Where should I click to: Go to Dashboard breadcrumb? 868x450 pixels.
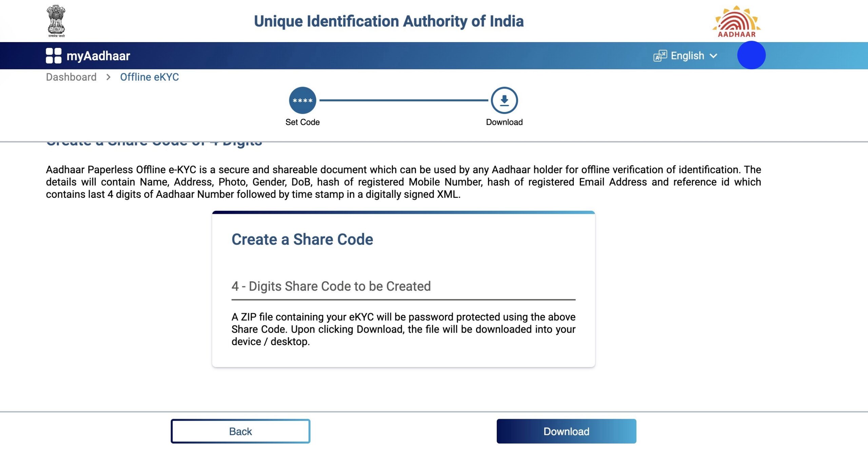(71, 77)
